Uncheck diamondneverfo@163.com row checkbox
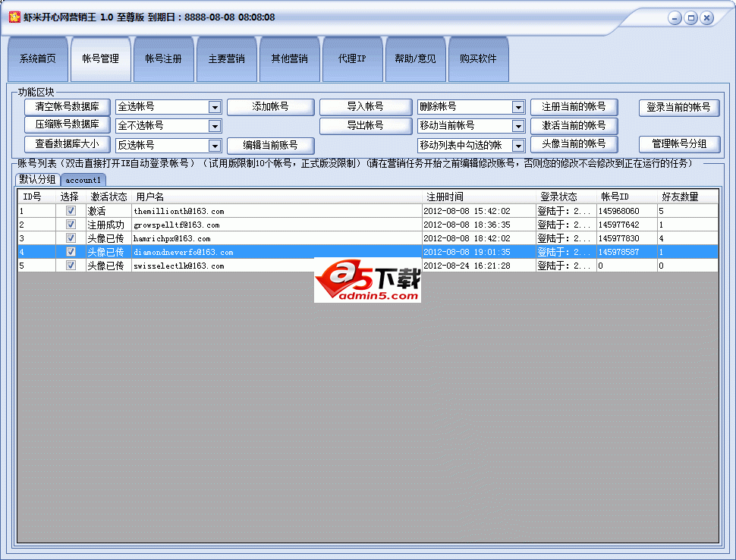The image size is (736, 560). coord(71,252)
